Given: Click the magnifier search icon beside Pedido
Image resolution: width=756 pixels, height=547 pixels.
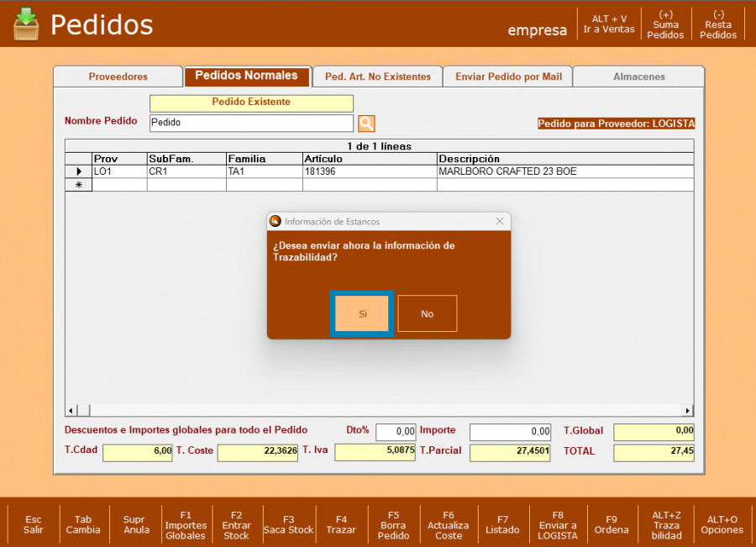Looking at the screenshot, I should [x=366, y=124].
